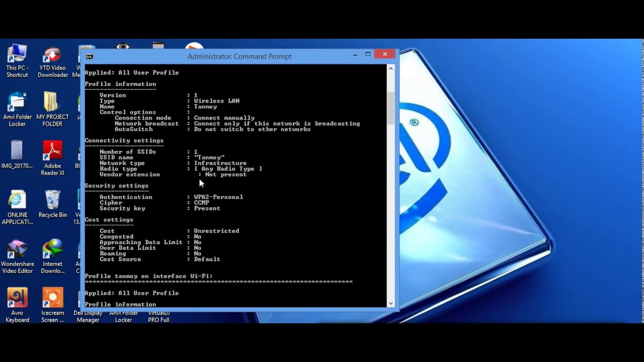Viewport: 644px width, 362px height.
Task: Open Internet Download Manager icon
Action: [x=52, y=256]
